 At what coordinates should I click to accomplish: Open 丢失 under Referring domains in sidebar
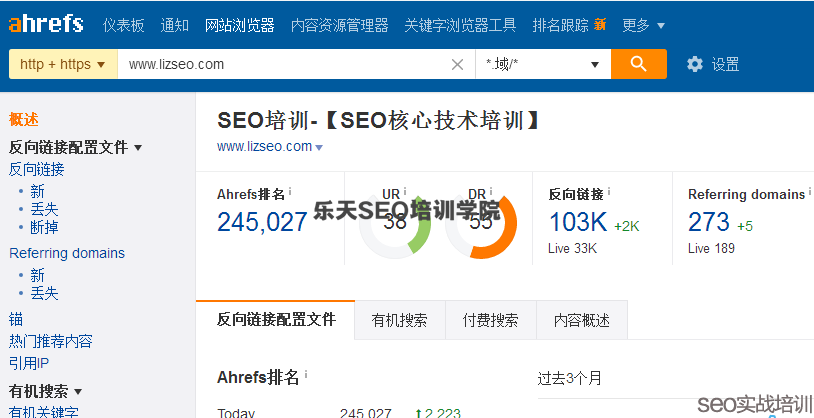pyautogui.click(x=44, y=293)
